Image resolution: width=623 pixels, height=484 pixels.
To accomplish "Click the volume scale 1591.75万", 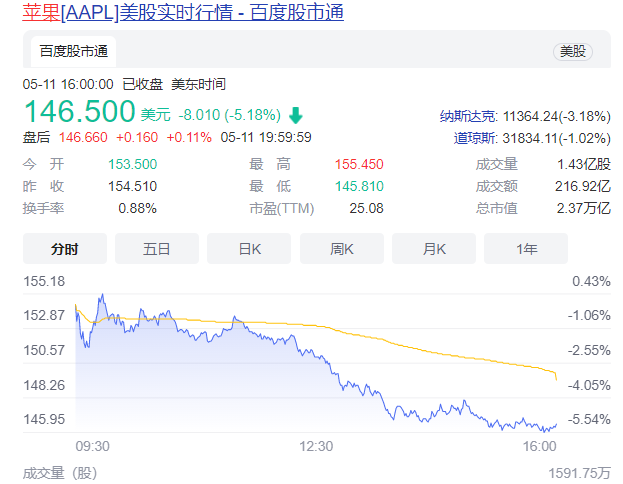I will point(580,473).
